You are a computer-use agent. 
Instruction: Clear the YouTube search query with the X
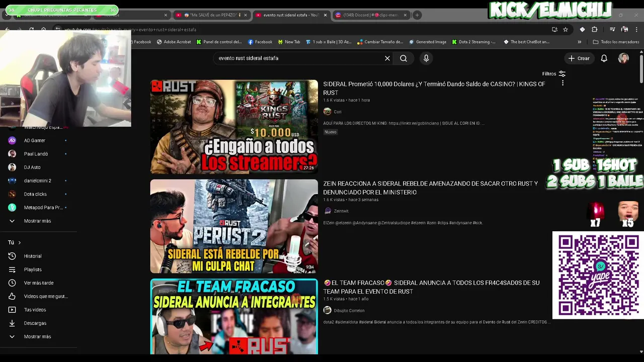(x=387, y=58)
